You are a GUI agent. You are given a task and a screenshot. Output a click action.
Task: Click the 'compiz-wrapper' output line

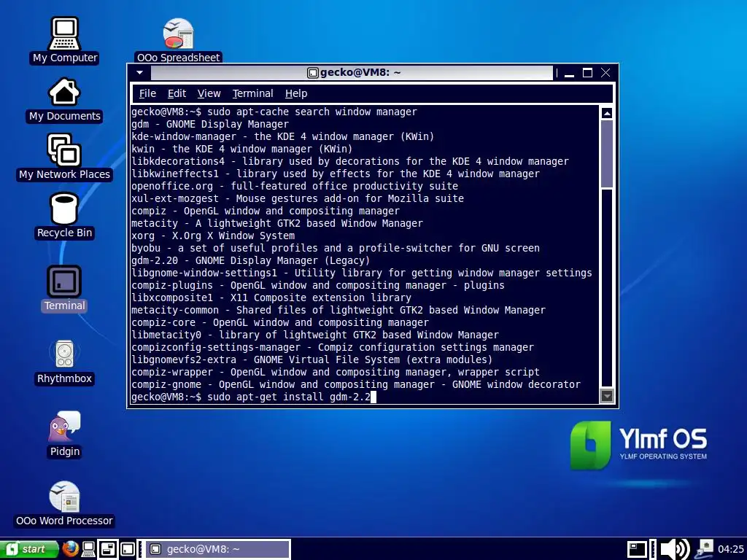tap(336, 371)
